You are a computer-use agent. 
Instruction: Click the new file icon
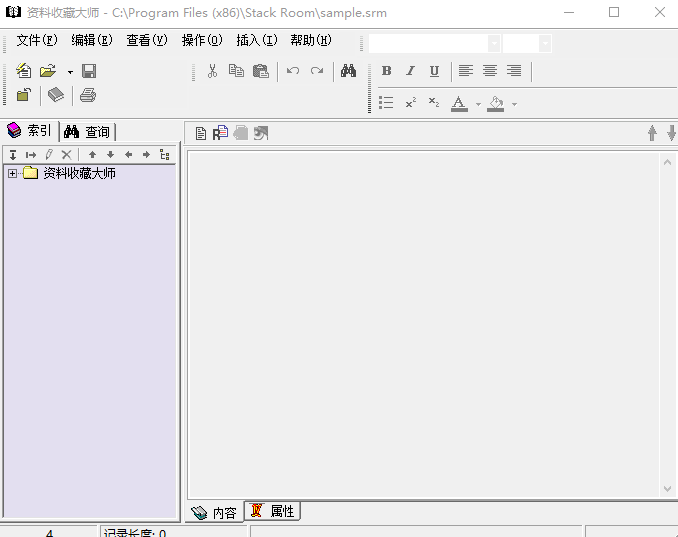pyautogui.click(x=24, y=71)
